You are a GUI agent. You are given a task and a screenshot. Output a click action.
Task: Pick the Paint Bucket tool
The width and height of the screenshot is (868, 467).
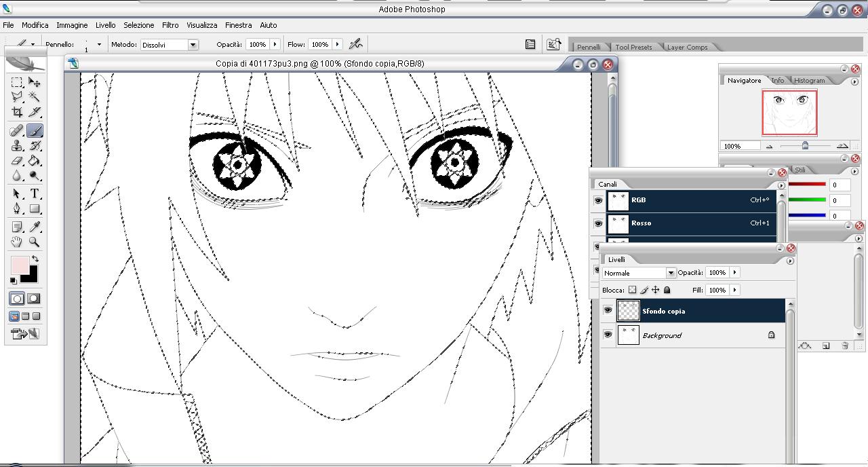(35, 161)
